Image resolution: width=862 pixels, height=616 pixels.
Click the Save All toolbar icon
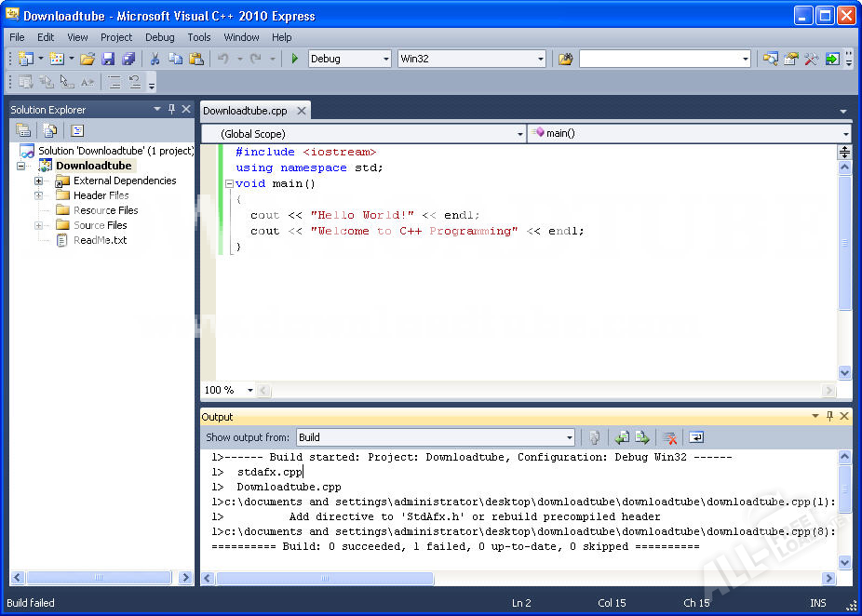(128, 59)
